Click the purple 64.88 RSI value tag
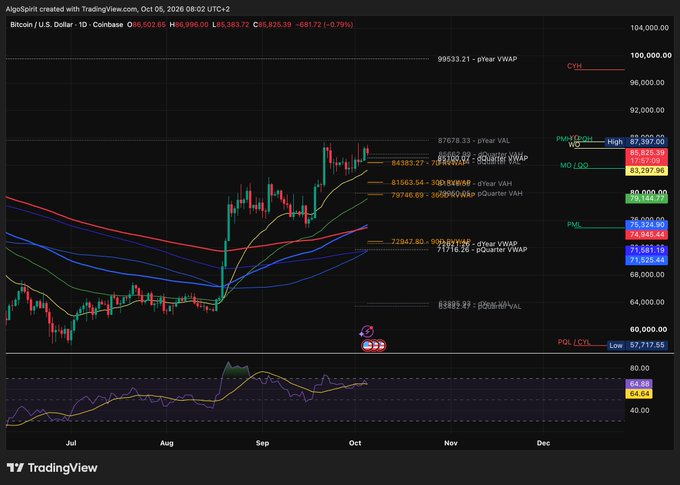This screenshot has width=680, height=485. pyautogui.click(x=639, y=384)
